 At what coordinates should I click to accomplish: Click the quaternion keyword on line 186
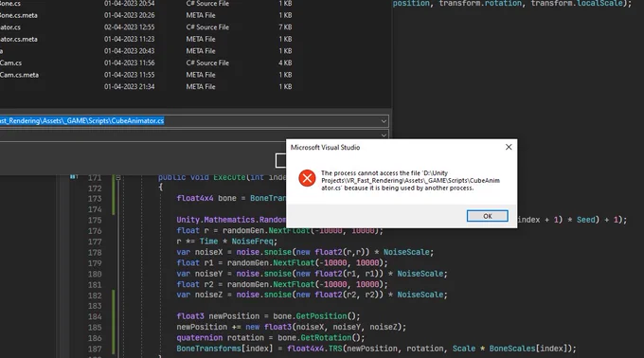(x=200, y=338)
